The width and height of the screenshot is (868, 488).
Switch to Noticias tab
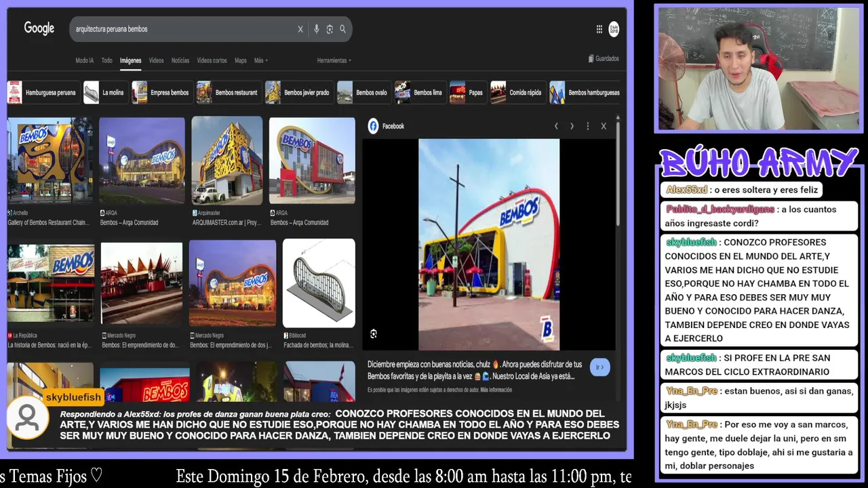click(180, 60)
